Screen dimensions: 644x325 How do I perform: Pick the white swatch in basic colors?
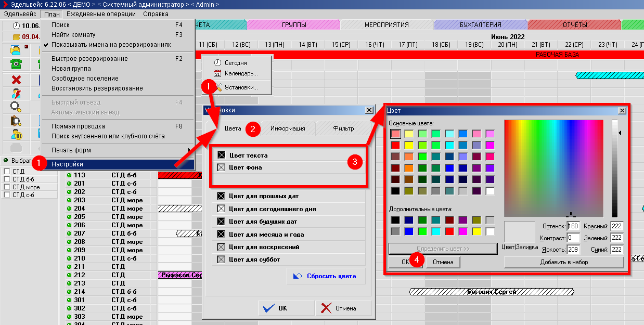click(490, 191)
